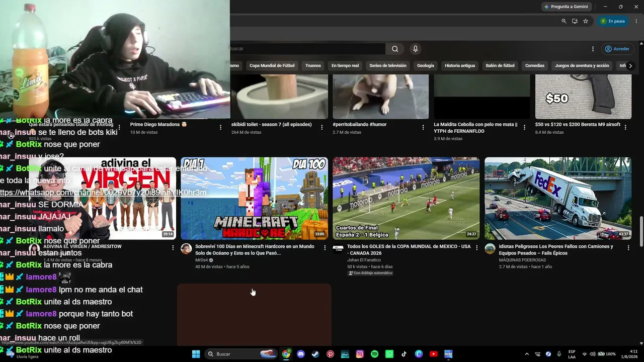Open options for Todos los GOLES video
The image size is (644, 362).
tap(477, 247)
